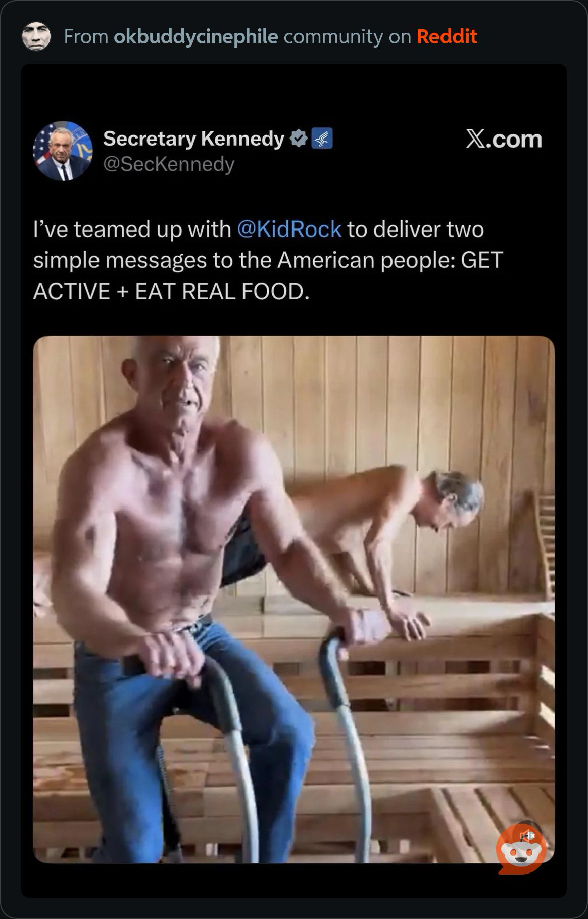Click the 'I've teamed up with' text
Viewport: 588px width, 919px height.
132,229
